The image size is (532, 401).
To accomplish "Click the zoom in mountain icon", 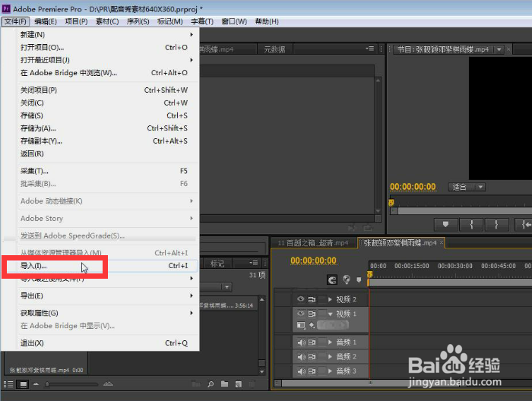I will coord(108,384).
